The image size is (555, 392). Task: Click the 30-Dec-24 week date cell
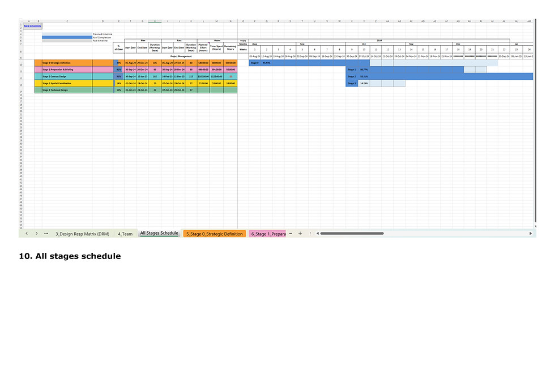click(504, 57)
